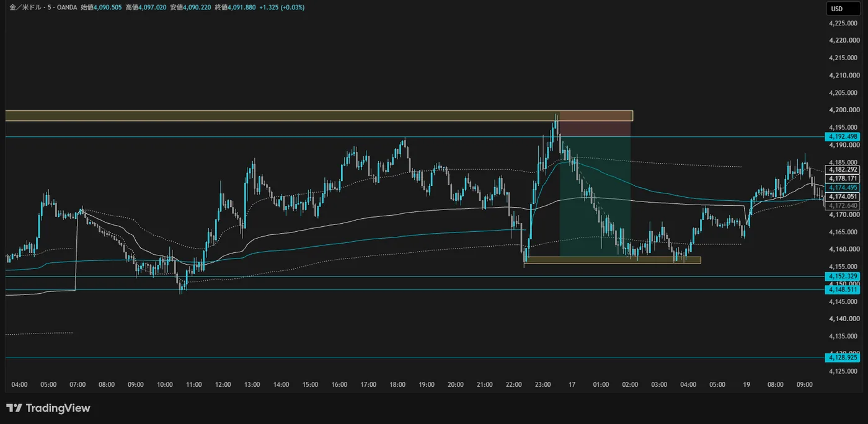868x424 pixels.
Task: Click the 4,210.000 price axis tick
Action: click(843, 76)
